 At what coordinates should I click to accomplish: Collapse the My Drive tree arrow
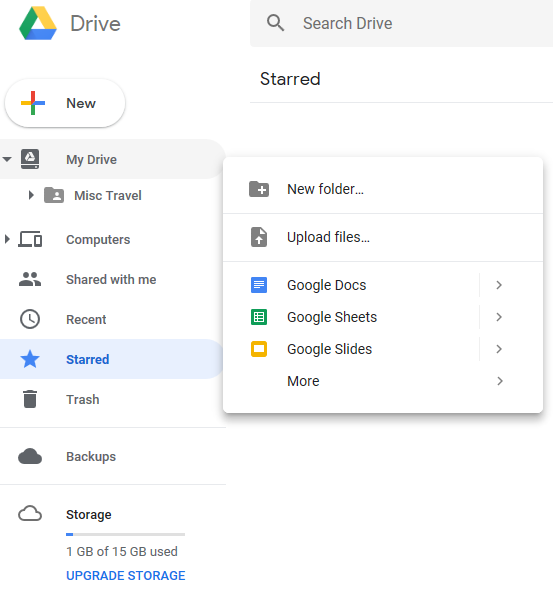pyautogui.click(x=7, y=159)
